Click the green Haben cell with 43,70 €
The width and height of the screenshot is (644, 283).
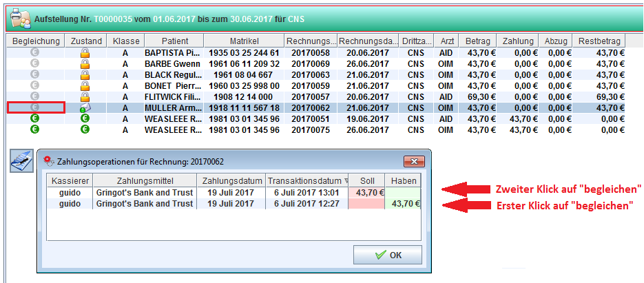402,204
